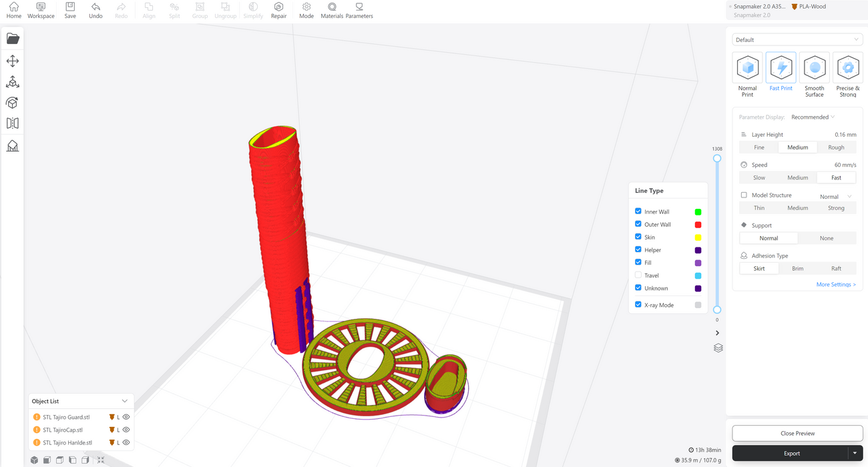
Task: Open the Parameters panel icon
Action: point(359,10)
